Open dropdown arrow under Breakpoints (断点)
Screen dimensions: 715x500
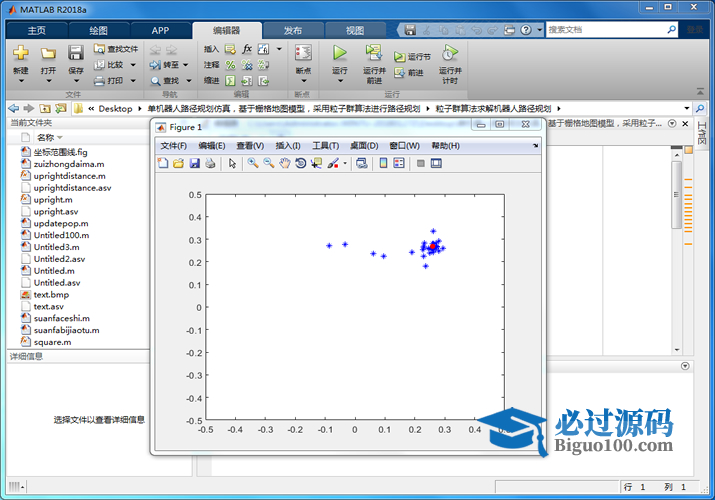tap(303, 81)
